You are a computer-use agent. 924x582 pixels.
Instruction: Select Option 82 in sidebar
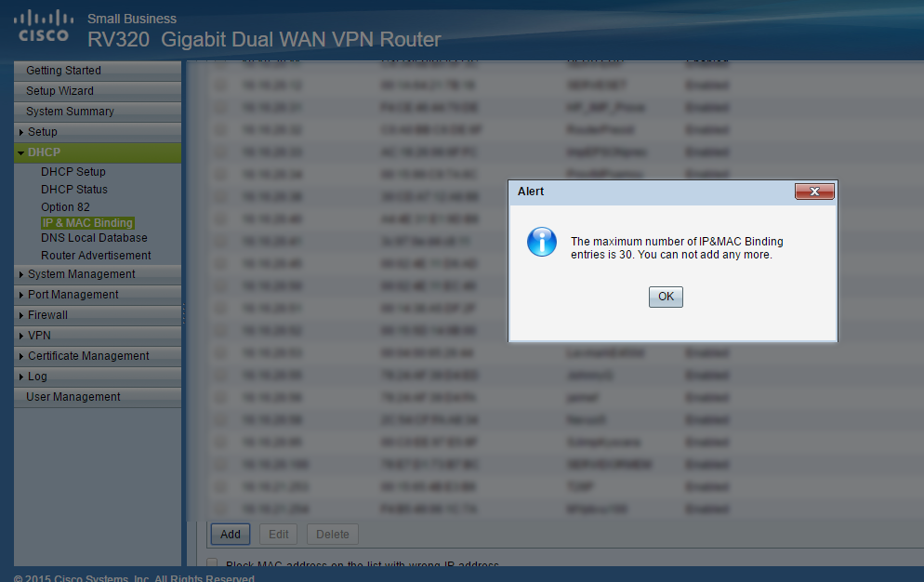coord(65,207)
